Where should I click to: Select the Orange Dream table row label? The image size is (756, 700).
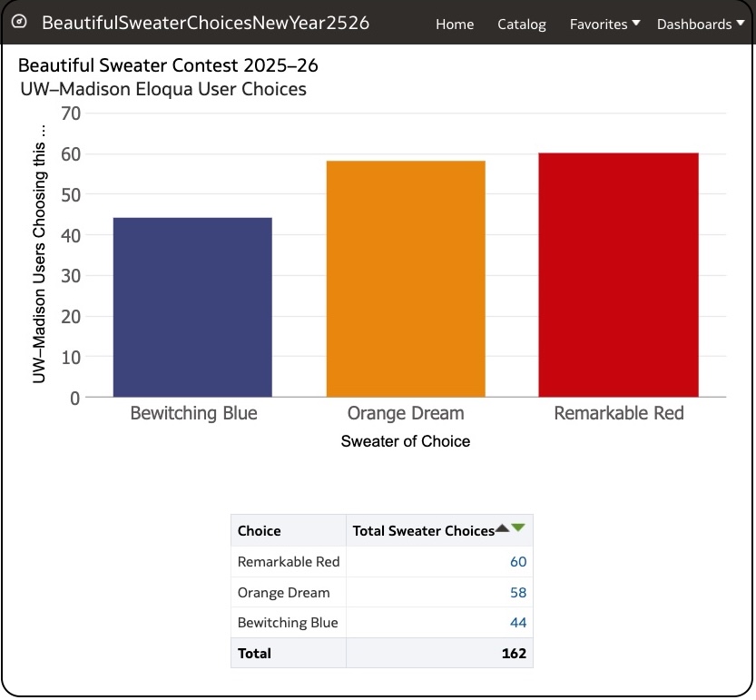point(284,593)
